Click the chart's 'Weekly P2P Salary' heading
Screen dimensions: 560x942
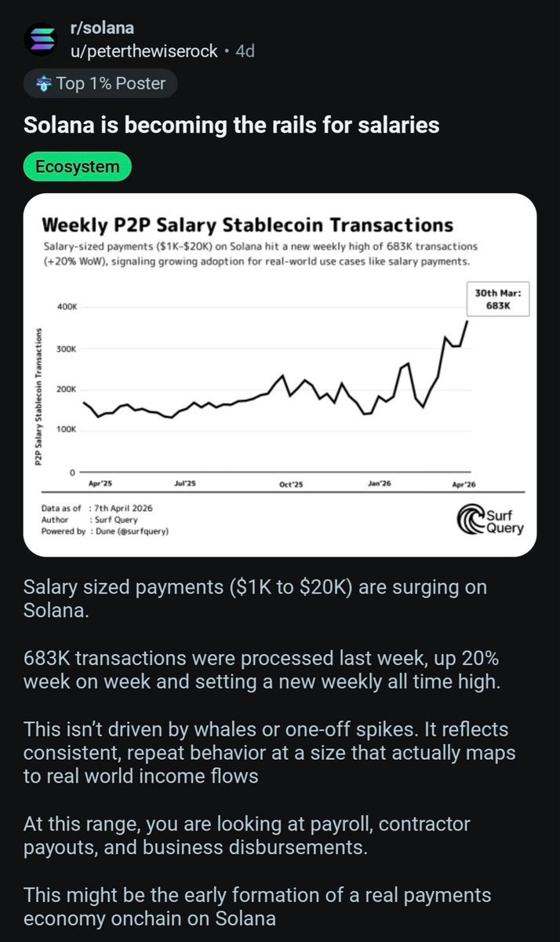point(246,226)
